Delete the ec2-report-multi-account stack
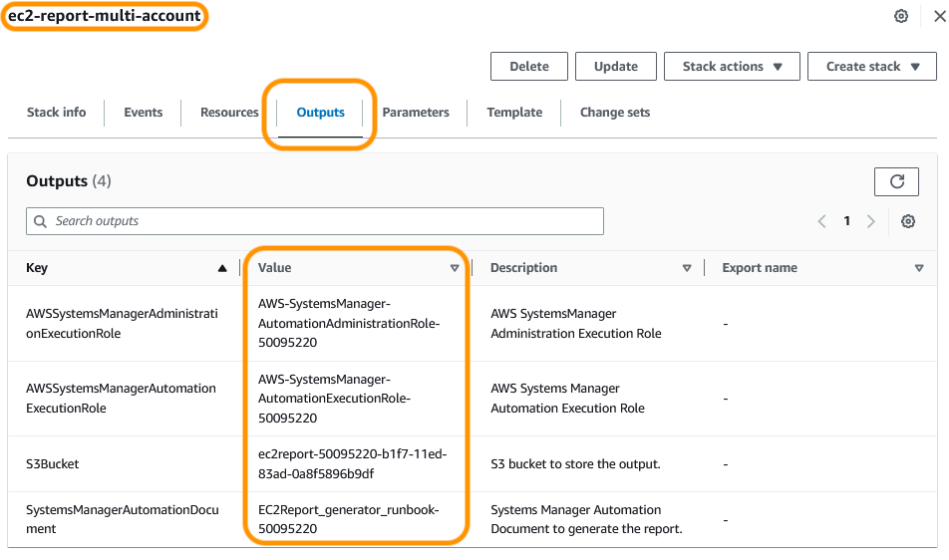Image resolution: width=949 pixels, height=560 pixels. coord(529,67)
